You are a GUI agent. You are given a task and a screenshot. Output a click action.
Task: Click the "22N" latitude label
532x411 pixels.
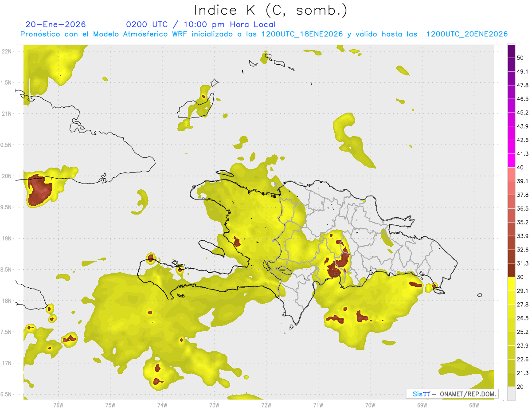click(7, 51)
